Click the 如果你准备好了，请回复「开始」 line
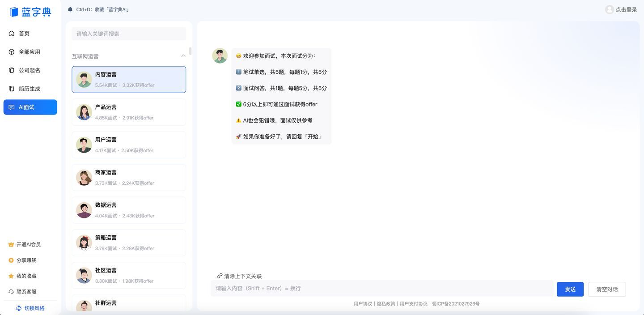 pyautogui.click(x=279, y=136)
